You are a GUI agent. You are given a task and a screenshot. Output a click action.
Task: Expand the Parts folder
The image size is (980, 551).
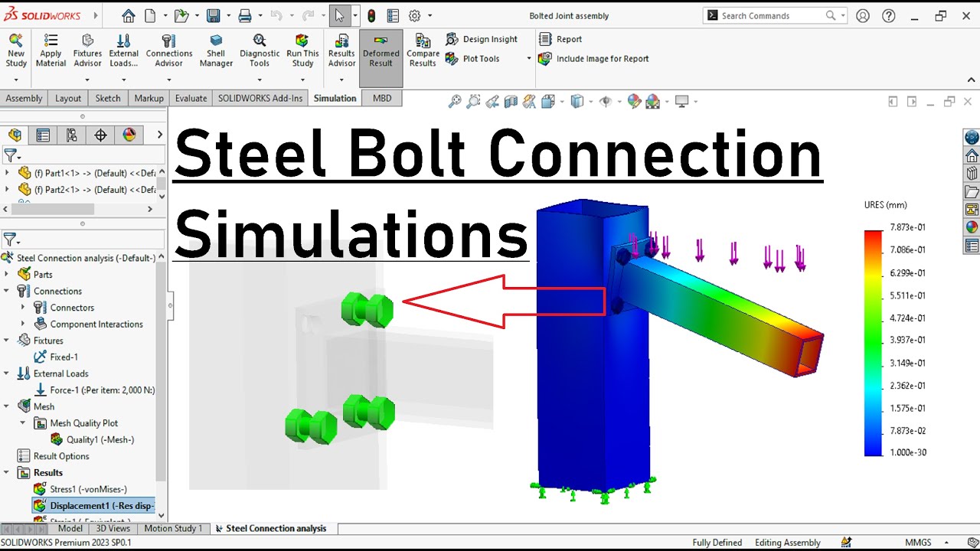tap(8, 274)
